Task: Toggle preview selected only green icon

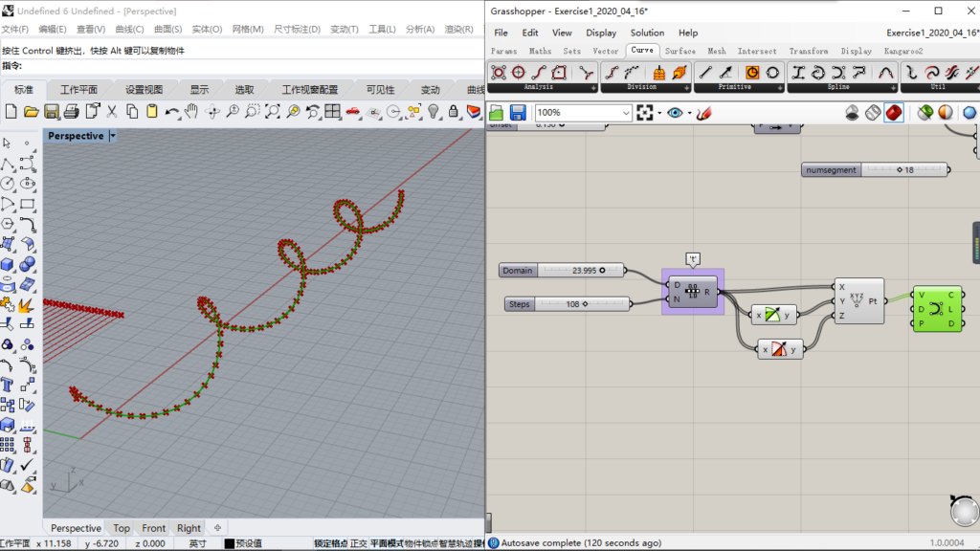Action: (925, 113)
